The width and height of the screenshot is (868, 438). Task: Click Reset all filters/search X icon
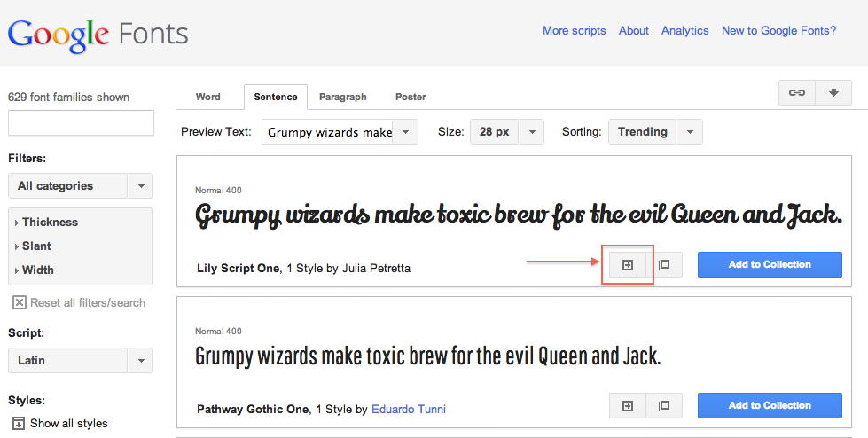pos(19,303)
